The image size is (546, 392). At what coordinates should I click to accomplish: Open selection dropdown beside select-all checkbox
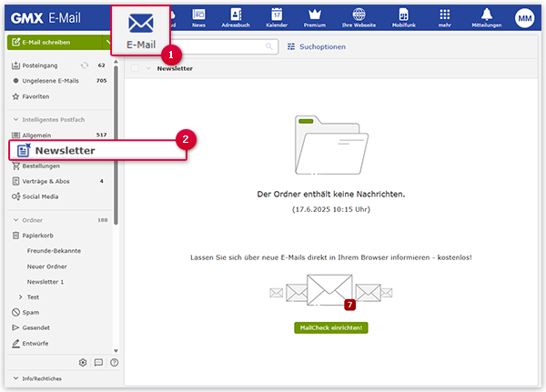tap(148, 68)
